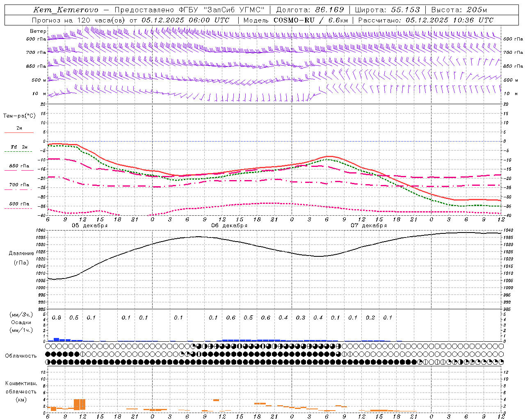Click the 'Давление' pressure panel label
525x420 pixels.
21,253
